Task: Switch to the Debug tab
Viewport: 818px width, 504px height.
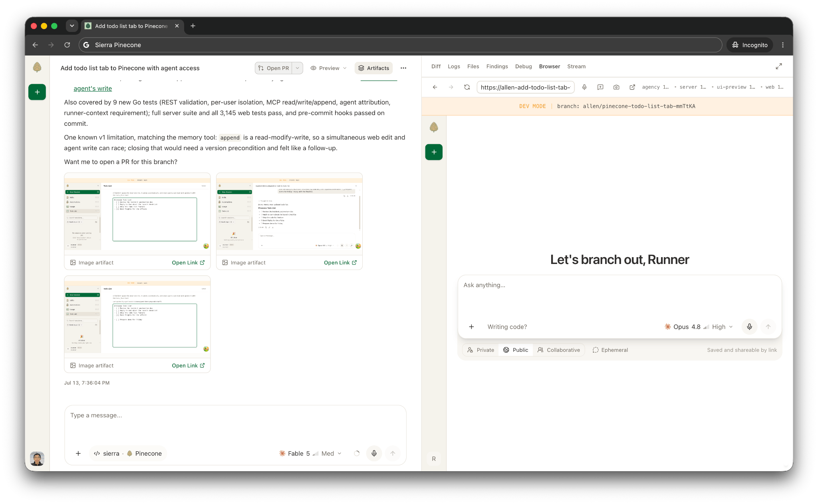Action: [x=523, y=66]
